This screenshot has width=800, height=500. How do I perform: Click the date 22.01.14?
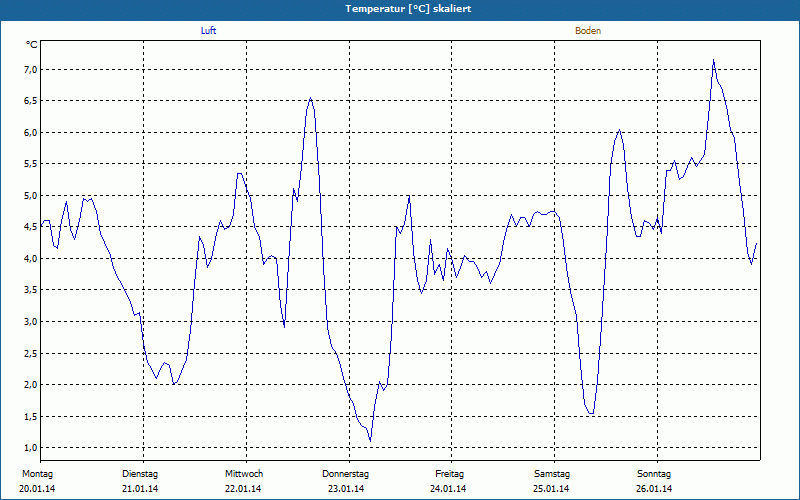(x=243, y=489)
